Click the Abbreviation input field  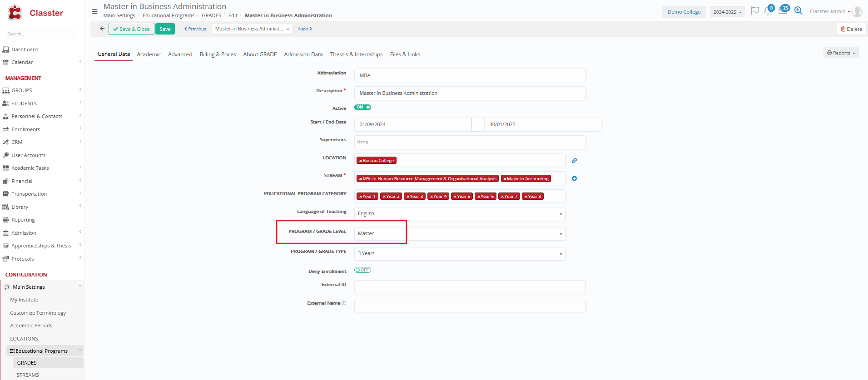click(x=470, y=75)
